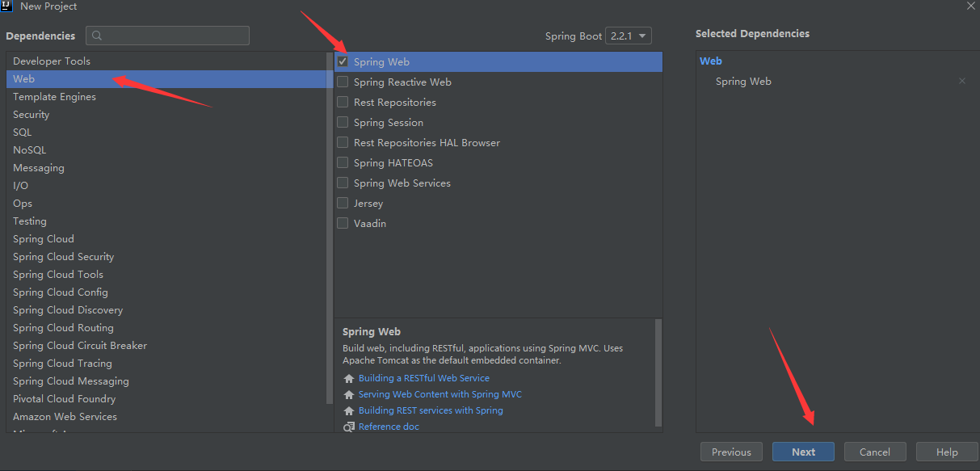Open the Help button
The image size is (980, 471).
click(x=947, y=452)
